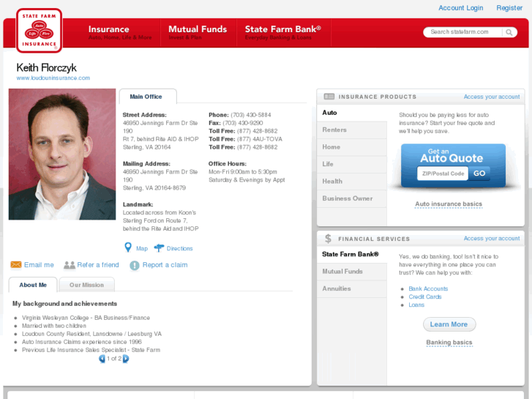Open the Loans link
532x399 pixels.
(x=416, y=305)
